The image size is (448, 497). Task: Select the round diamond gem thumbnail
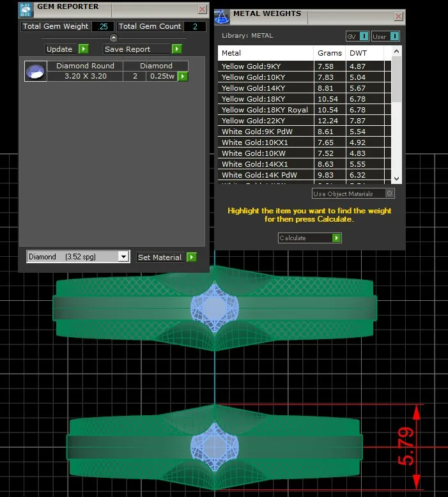(36, 72)
